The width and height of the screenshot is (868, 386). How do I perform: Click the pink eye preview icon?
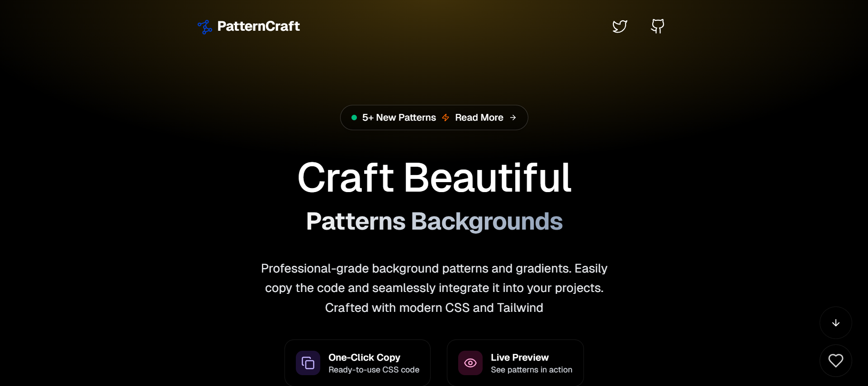(x=470, y=363)
